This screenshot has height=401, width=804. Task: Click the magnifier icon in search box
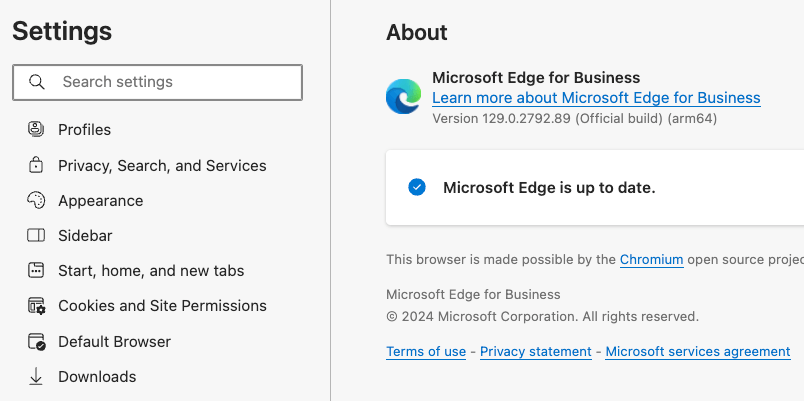tap(37, 82)
